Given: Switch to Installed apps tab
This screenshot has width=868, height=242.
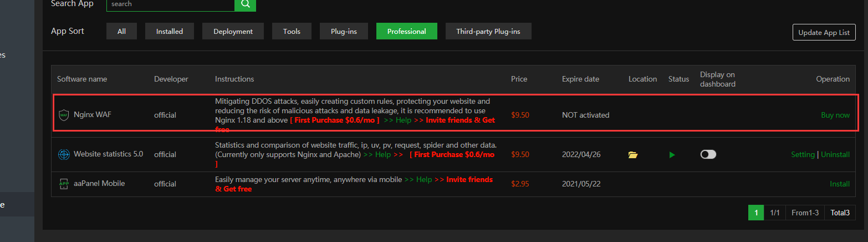Looking at the screenshot, I should pyautogui.click(x=170, y=32).
